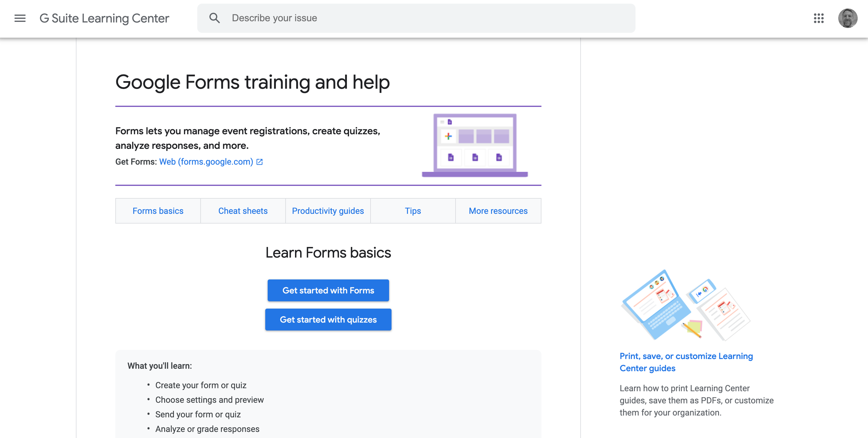This screenshot has width=868, height=438.
Task: Open Print, save, or customize Learning Center guides
Action: click(686, 362)
